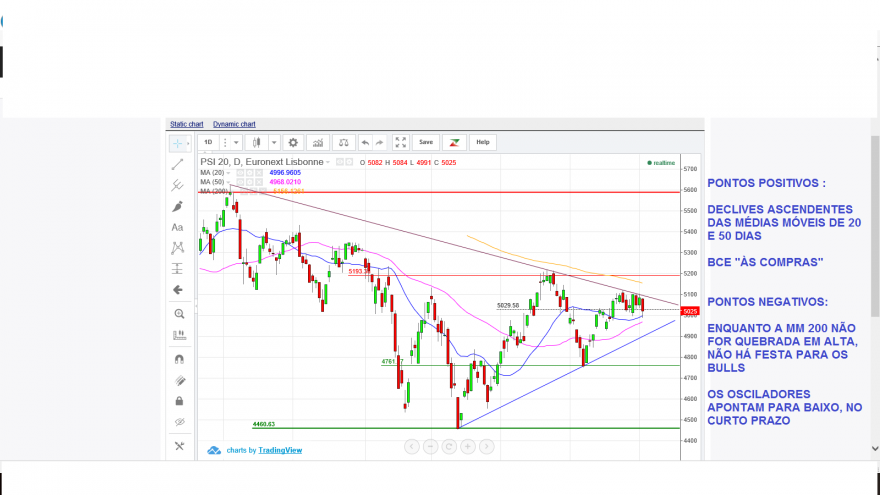880x495 pixels.
Task: Click the 'PONTOS POSITIVOS :' heading text
Action: [x=766, y=183]
